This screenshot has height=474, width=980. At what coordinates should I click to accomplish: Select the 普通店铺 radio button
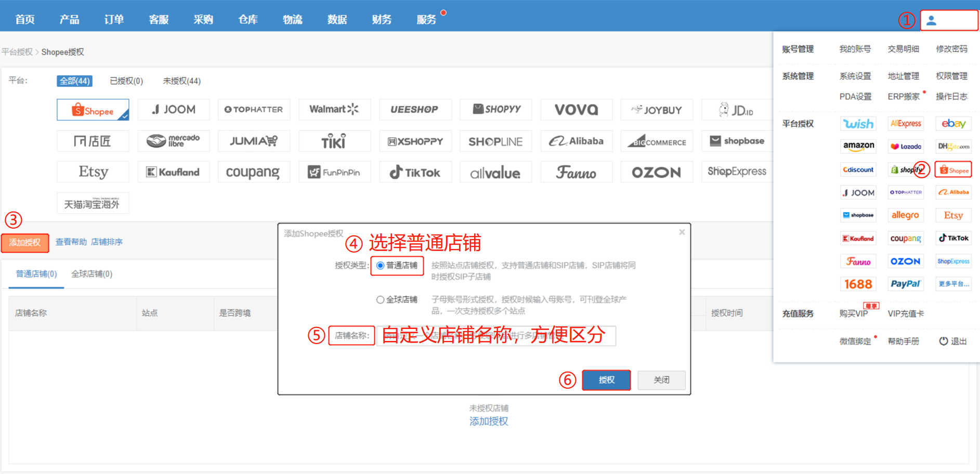[x=381, y=266]
